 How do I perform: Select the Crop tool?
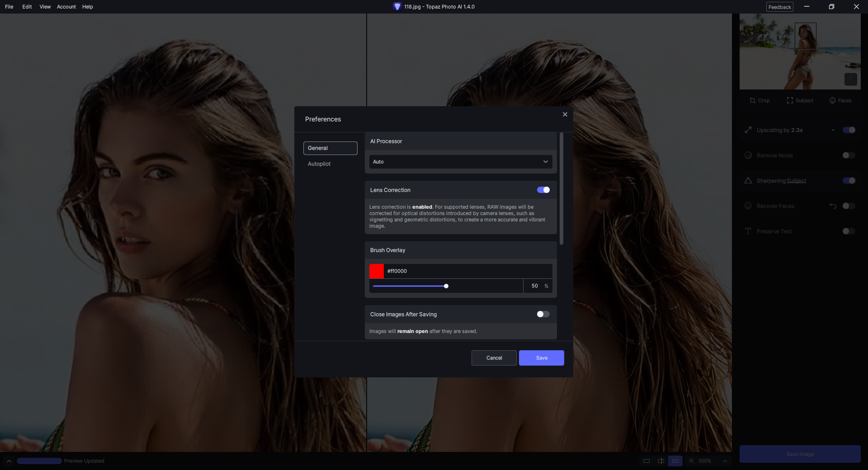pyautogui.click(x=759, y=100)
